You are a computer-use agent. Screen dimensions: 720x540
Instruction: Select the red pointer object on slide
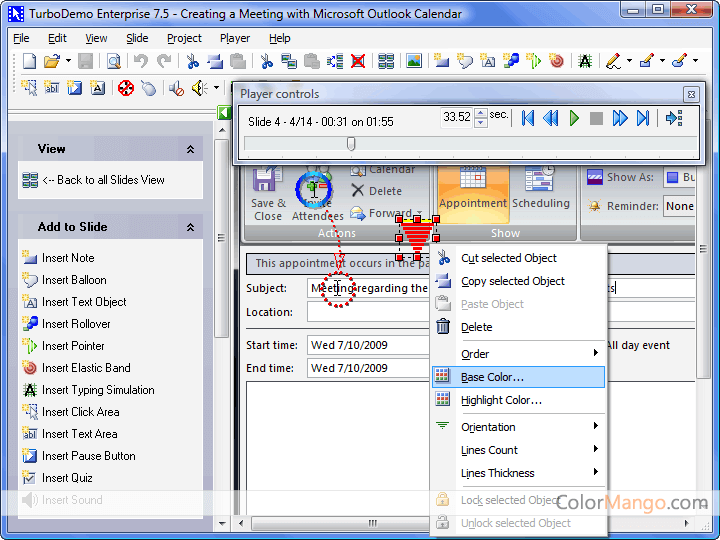(417, 238)
